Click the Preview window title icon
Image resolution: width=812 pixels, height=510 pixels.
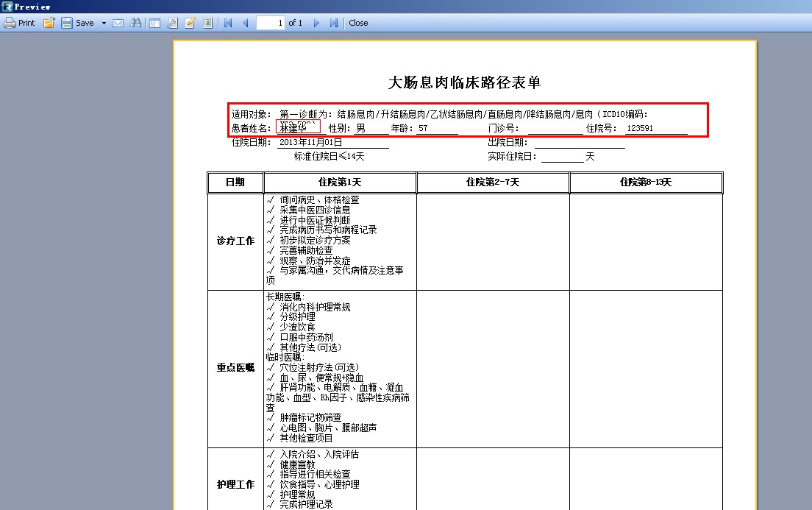(x=7, y=6)
